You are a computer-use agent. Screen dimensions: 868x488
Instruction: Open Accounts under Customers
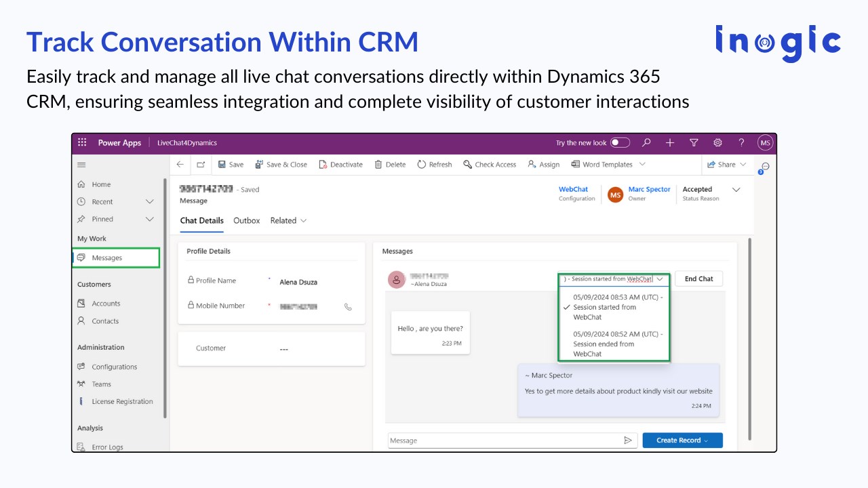tap(106, 304)
